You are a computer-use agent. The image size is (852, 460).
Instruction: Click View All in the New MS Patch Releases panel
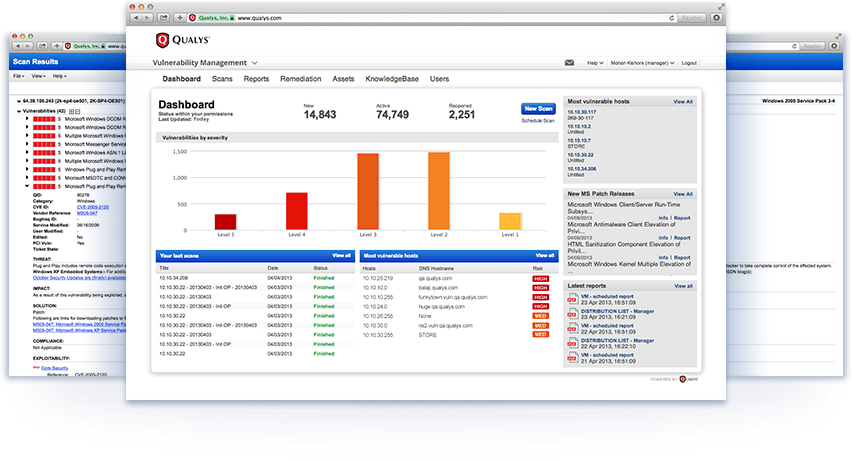pyautogui.click(x=683, y=194)
